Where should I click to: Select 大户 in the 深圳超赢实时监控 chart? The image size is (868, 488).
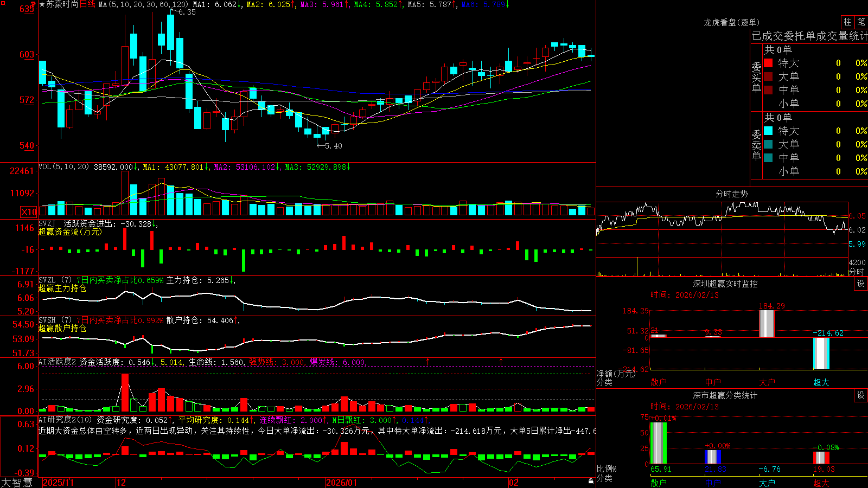[x=767, y=382]
